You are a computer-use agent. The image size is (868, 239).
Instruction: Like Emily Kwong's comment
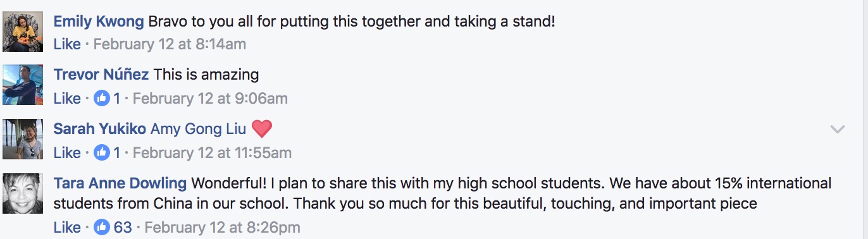(67, 44)
